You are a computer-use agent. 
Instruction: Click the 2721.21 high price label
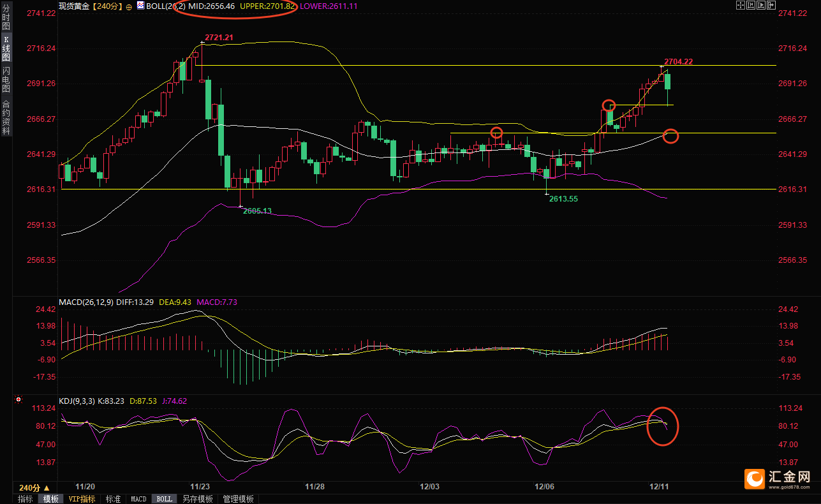click(x=219, y=38)
